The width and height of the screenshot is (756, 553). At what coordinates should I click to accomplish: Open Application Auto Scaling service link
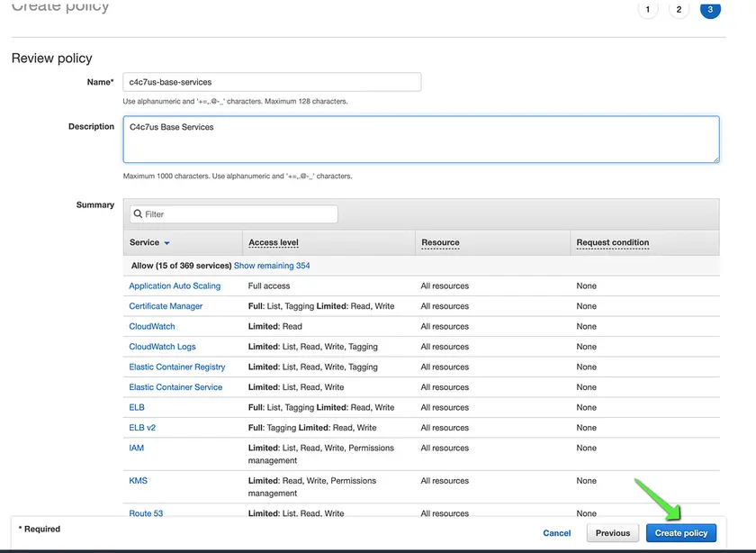pos(175,286)
